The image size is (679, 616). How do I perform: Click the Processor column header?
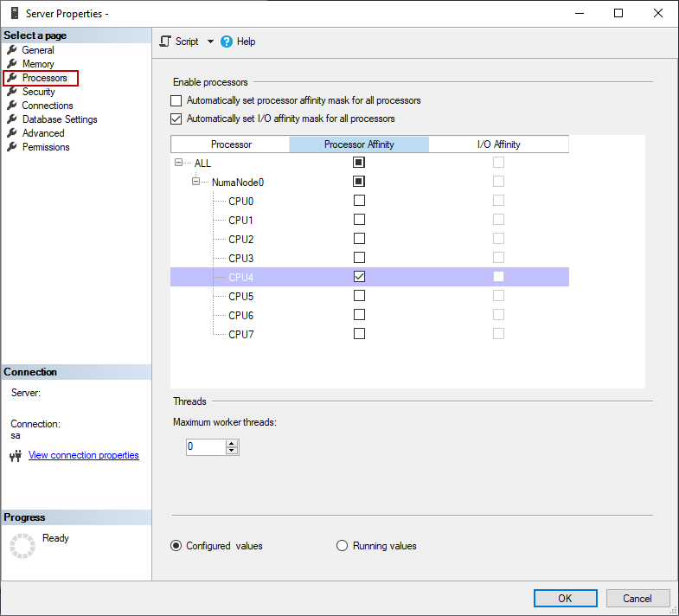click(230, 144)
